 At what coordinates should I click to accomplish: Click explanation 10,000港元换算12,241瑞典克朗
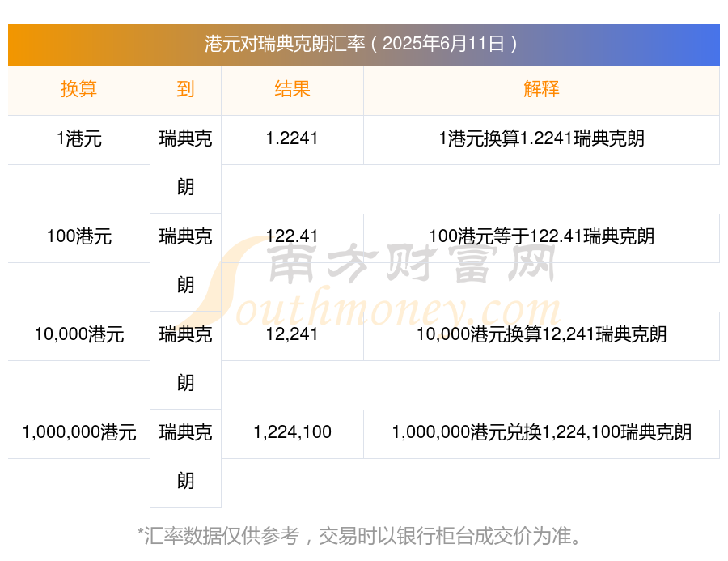[x=541, y=334]
